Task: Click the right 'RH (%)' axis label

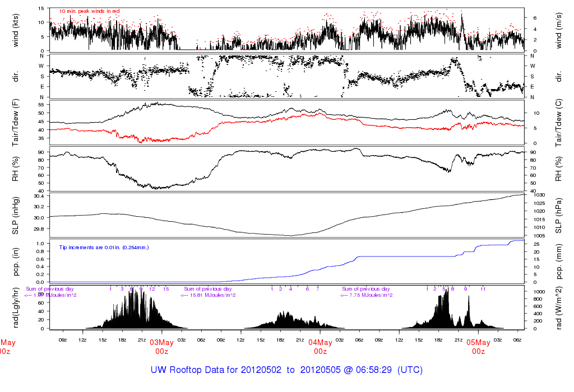Action: 559,169
